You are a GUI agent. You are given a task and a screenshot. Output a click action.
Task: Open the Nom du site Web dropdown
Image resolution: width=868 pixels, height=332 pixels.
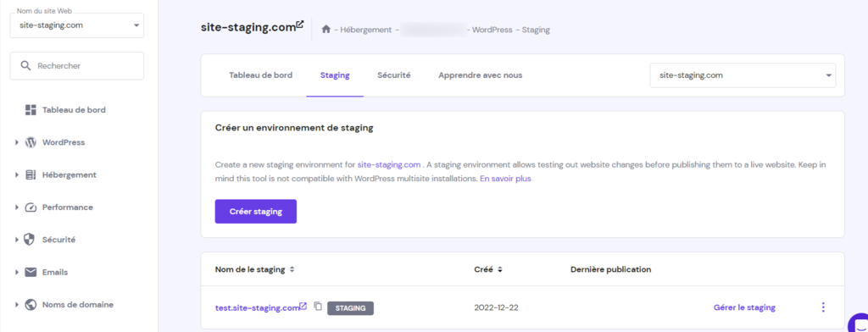77,25
